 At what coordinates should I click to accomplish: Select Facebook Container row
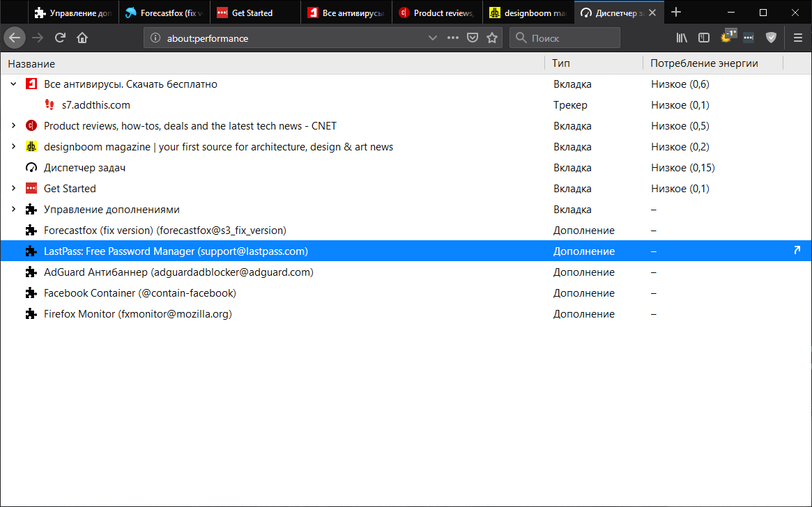(x=406, y=292)
